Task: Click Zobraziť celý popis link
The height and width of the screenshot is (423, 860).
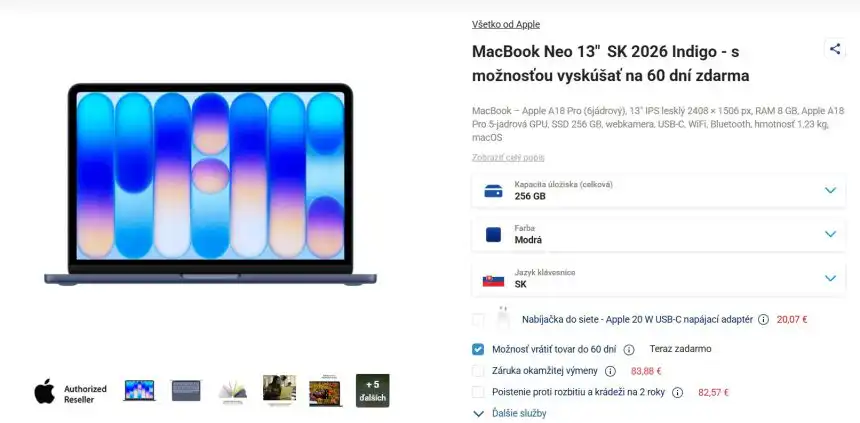Action: (x=508, y=157)
